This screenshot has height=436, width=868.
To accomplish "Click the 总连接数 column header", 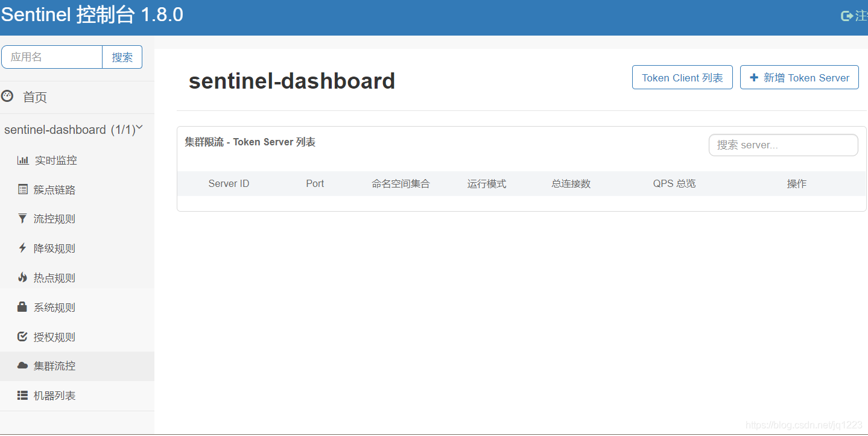I will point(571,184).
